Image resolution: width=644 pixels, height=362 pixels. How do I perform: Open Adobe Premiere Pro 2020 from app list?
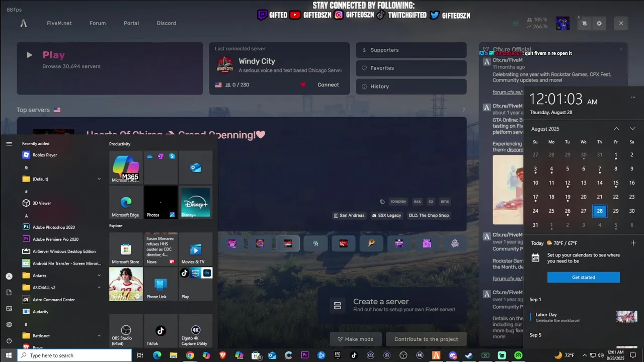(x=61, y=239)
